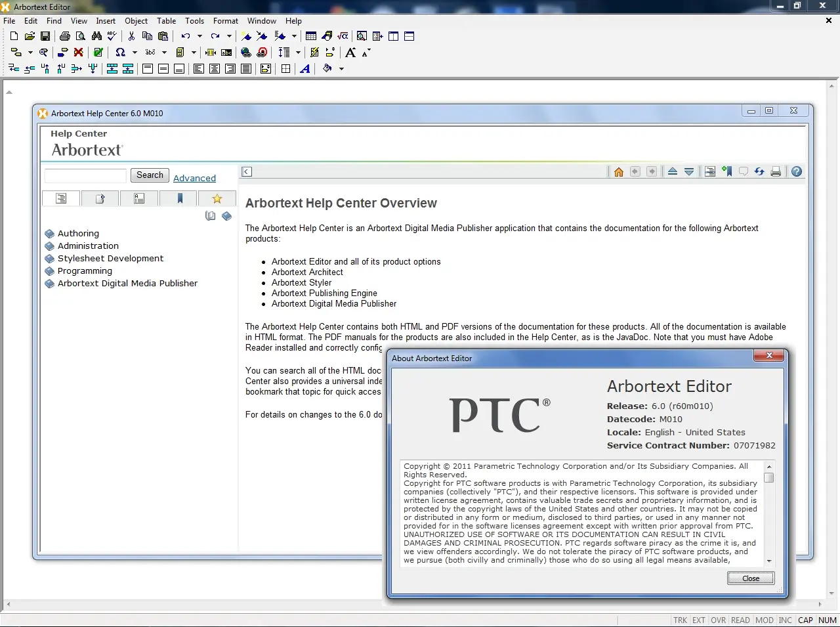Insert symbol using the Omega icon
The height and width of the screenshot is (627, 840).
point(121,53)
